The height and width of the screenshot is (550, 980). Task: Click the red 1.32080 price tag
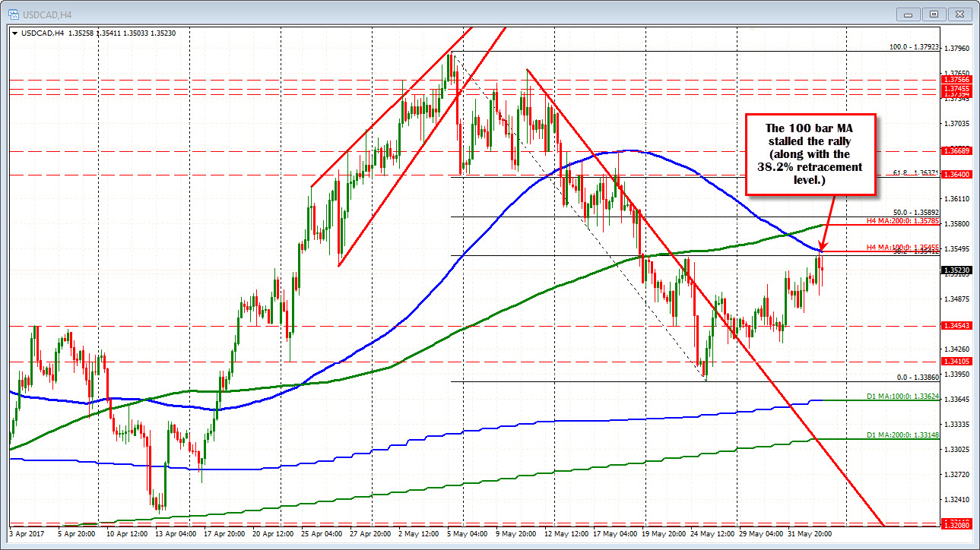pos(956,525)
